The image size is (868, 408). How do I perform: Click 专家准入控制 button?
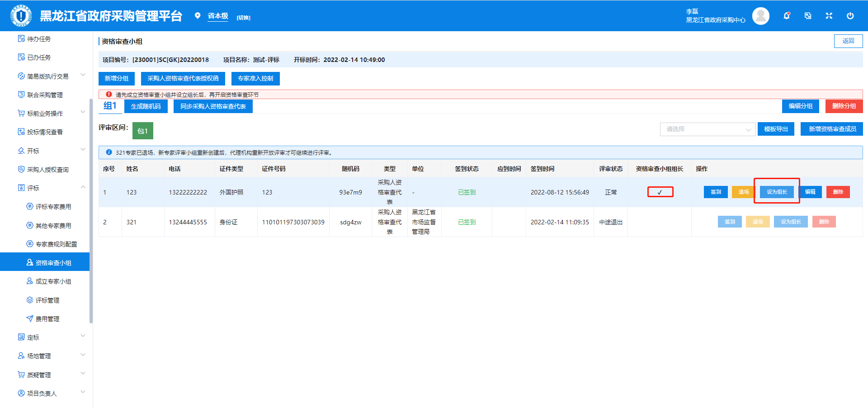pos(255,78)
